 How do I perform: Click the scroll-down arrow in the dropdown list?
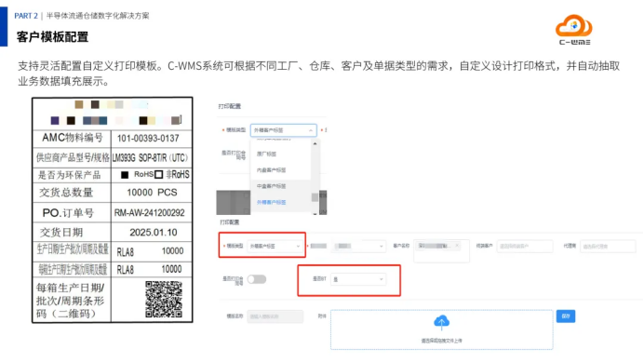315,213
